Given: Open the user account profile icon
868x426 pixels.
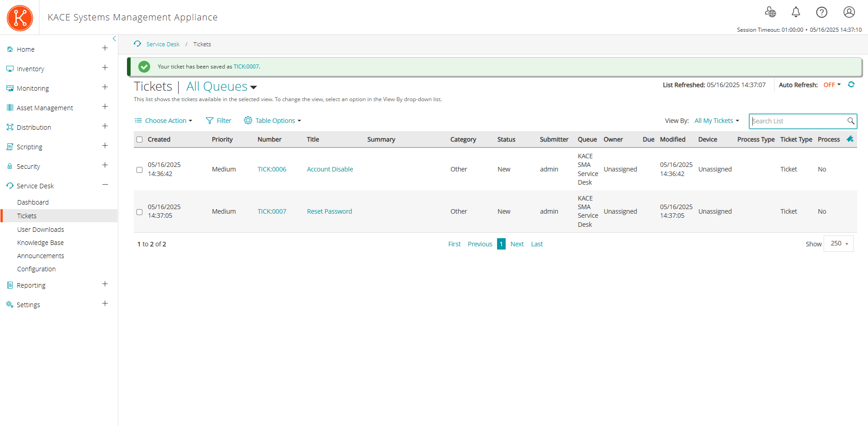Looking at the screenshot, I should click(x=849, y=12).
